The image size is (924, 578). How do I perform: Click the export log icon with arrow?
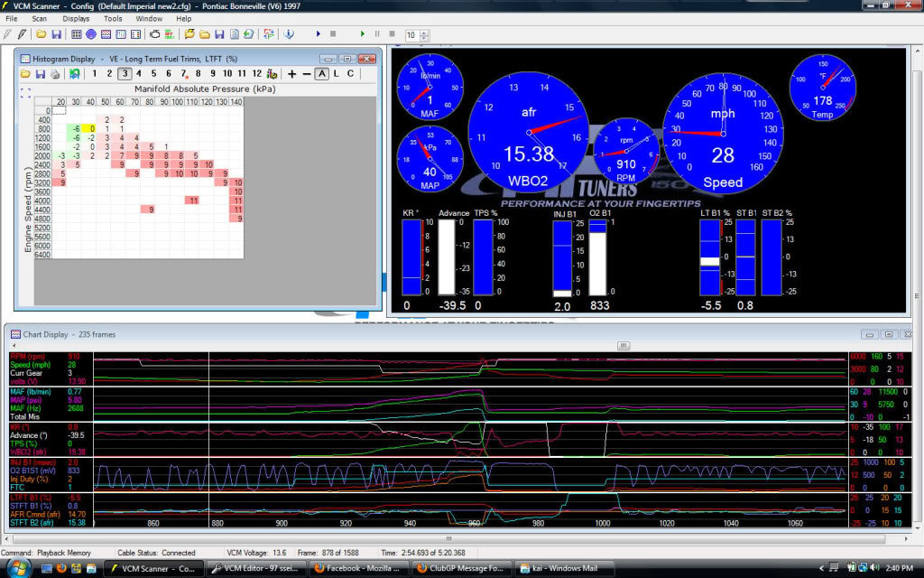[249, 34]
